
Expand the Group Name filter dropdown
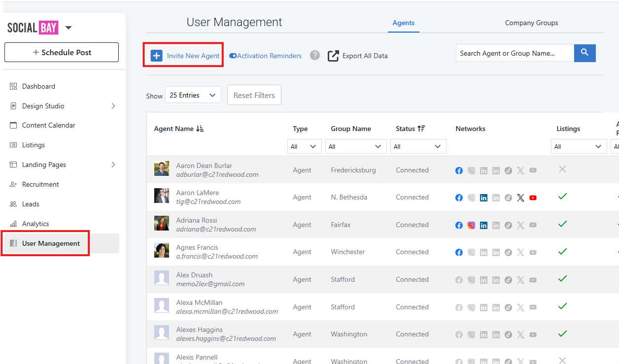pyautogui.click(x=356, y=146)
